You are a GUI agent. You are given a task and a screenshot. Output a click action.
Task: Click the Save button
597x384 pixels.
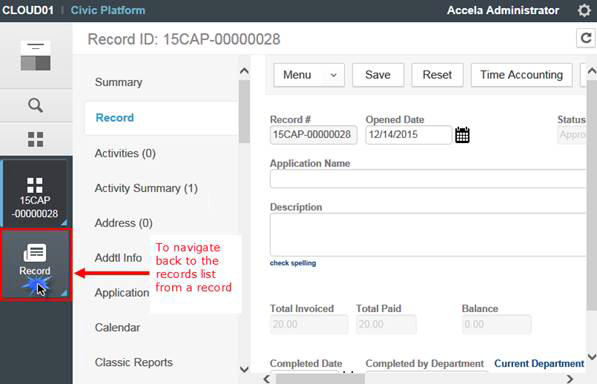[378, 75]
